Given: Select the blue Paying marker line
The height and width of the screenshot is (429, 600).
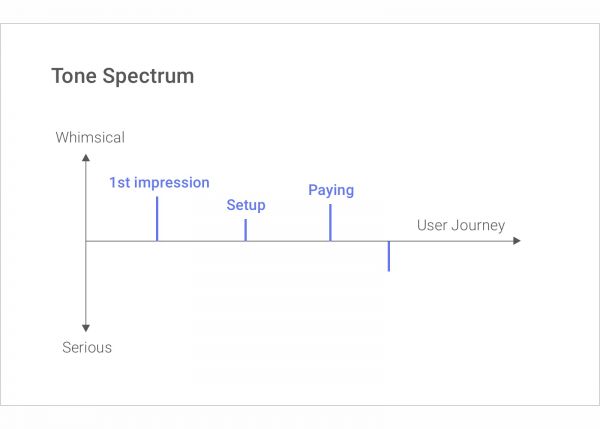Looking at the screenshot, I should pyautogui.click(x=330, y=222).
